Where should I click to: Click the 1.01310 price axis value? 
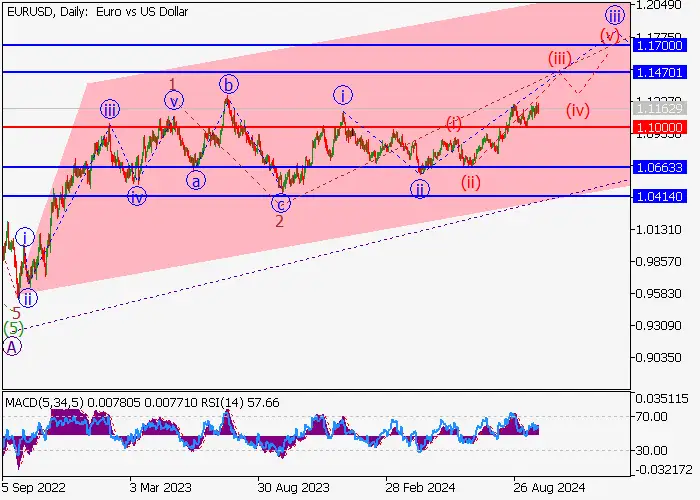tap(659, 229)
